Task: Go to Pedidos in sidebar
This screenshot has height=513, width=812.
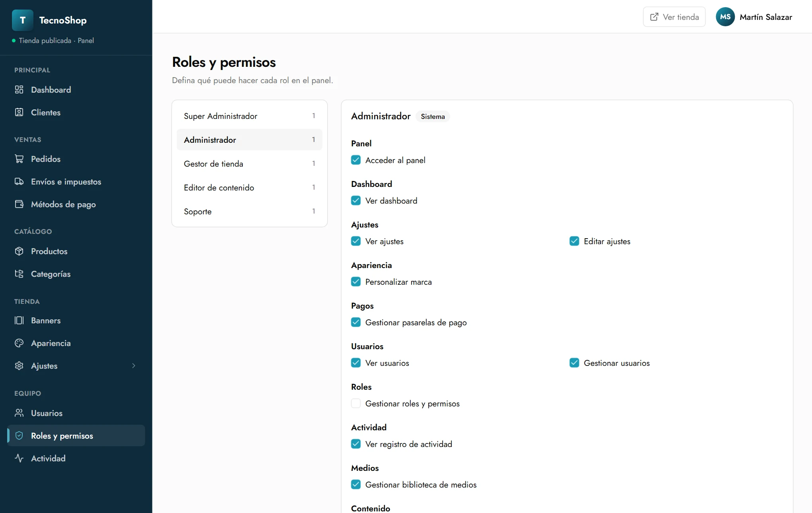Action: click(x=76, y=159)
